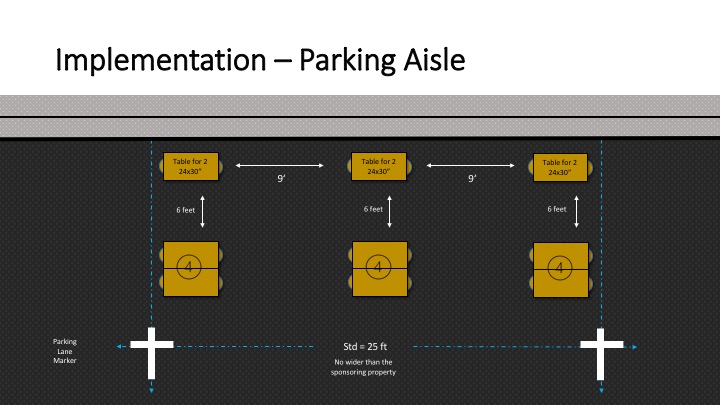Click the center four-seat table graphic
The image size is (720, 405).
pyautogui.click(x=379, y=270)
